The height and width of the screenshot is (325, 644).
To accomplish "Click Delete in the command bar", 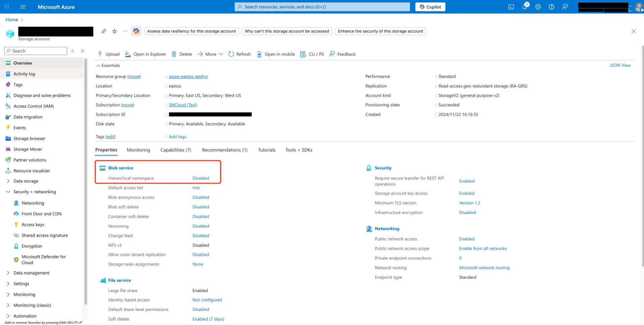I will pos(181,54).
